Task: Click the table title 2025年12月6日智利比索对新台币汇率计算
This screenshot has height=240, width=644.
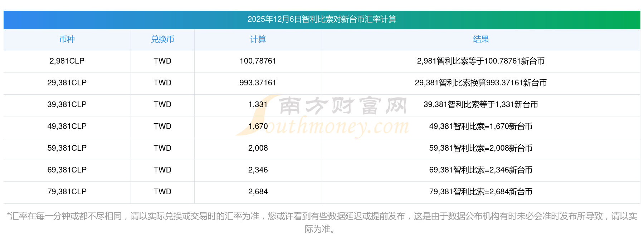Action: click(322, 19)
